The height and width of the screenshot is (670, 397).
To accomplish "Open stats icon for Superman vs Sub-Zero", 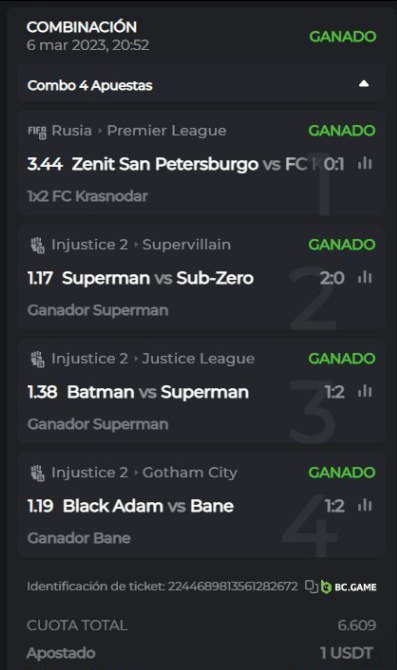I will tap(365, 277).
